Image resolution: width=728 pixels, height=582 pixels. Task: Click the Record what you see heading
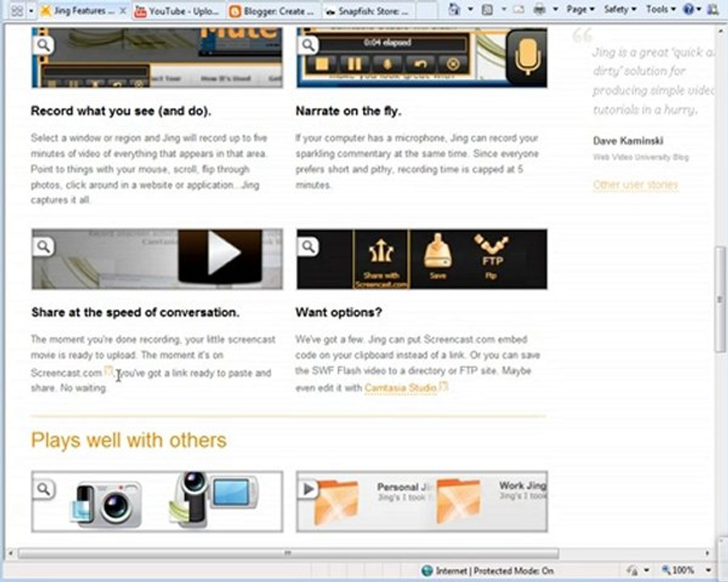click(121, 112)
